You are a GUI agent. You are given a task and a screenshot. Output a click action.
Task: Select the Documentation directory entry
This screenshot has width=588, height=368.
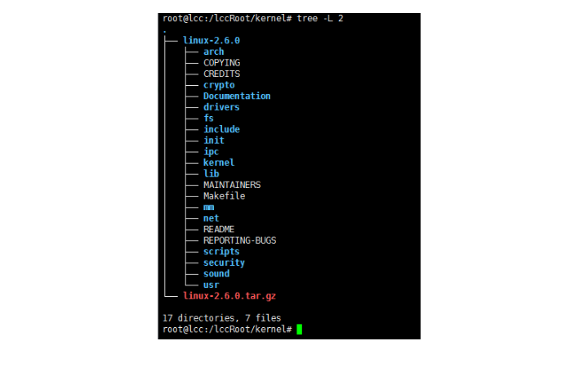237,96
